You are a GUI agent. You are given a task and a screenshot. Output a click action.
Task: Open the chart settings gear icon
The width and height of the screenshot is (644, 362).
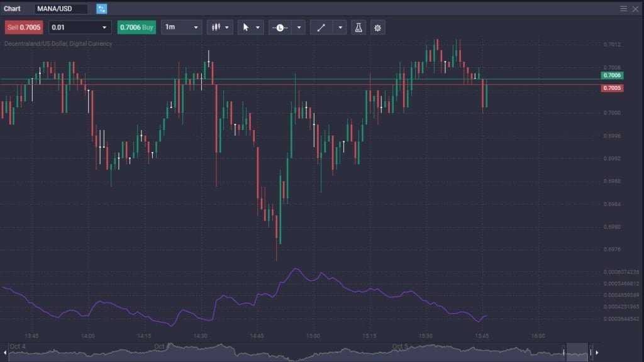[377, 27]
